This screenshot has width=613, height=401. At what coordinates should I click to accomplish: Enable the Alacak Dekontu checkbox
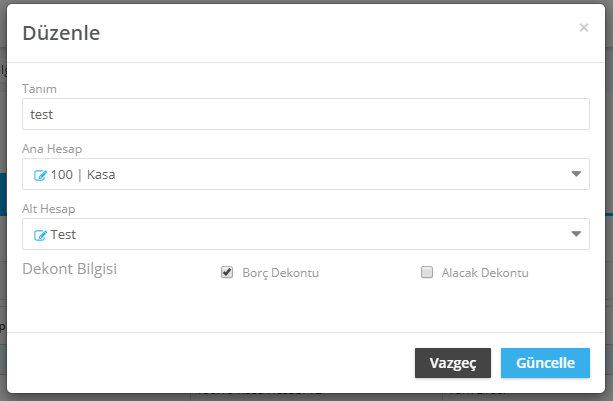[427, 272]
